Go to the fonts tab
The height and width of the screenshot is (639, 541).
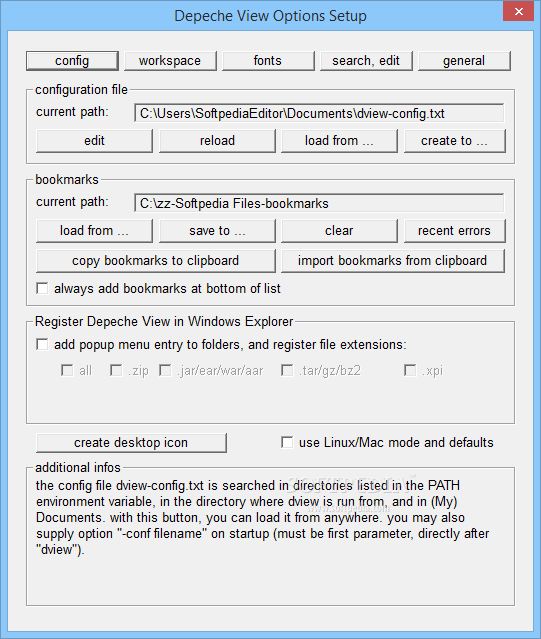coord(268,61)
